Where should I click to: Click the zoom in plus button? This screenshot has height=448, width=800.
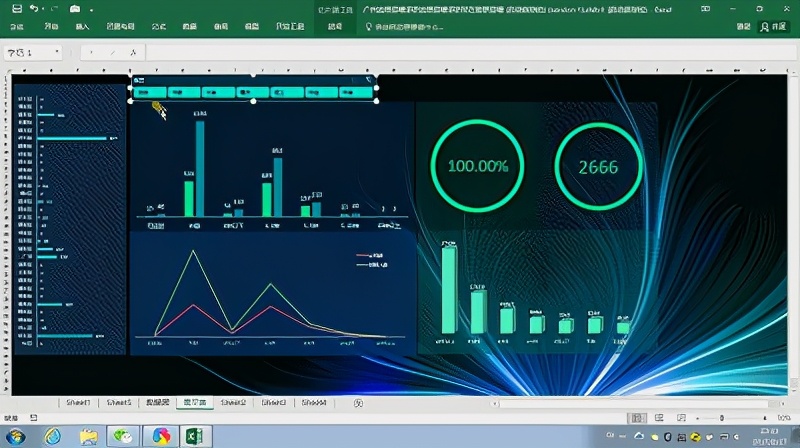coord(765,418)
